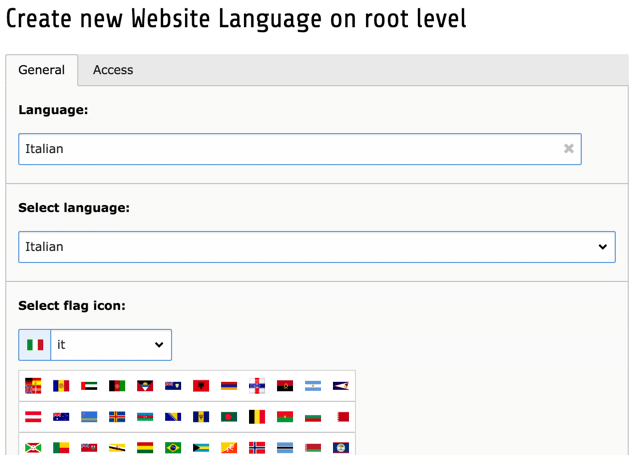Select the multi-language combined flag icon
639x455 pixels.
pos(33,386)
